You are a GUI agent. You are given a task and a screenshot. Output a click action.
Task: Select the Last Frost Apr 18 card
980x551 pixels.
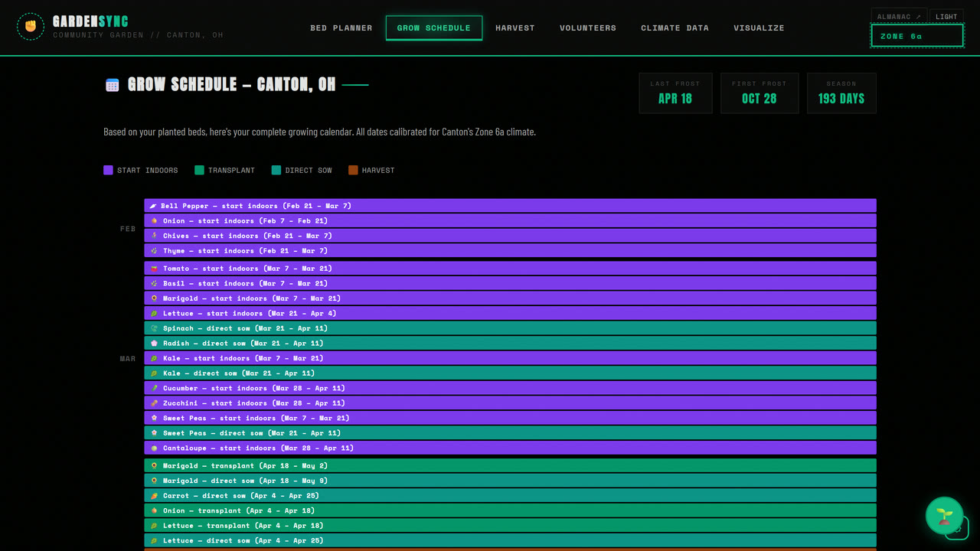(675, 93)
